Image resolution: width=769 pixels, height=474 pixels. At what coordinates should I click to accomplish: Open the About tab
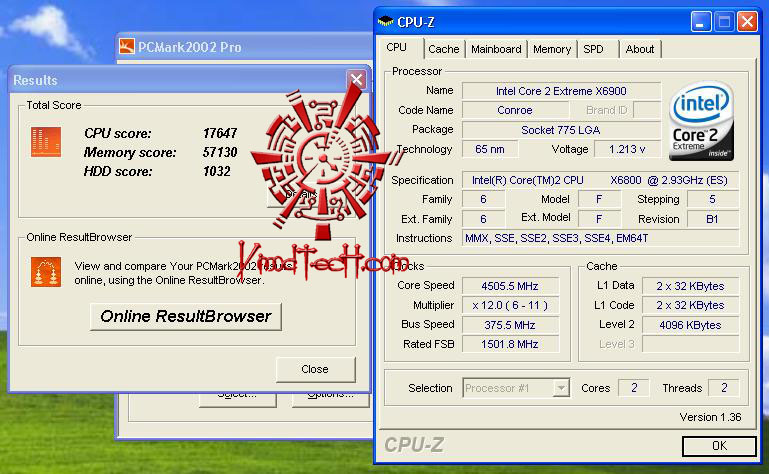[640, 49]
